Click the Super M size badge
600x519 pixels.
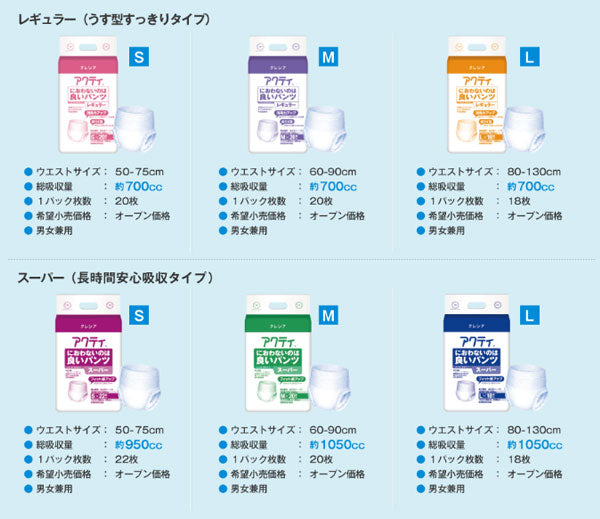(328, 315)
